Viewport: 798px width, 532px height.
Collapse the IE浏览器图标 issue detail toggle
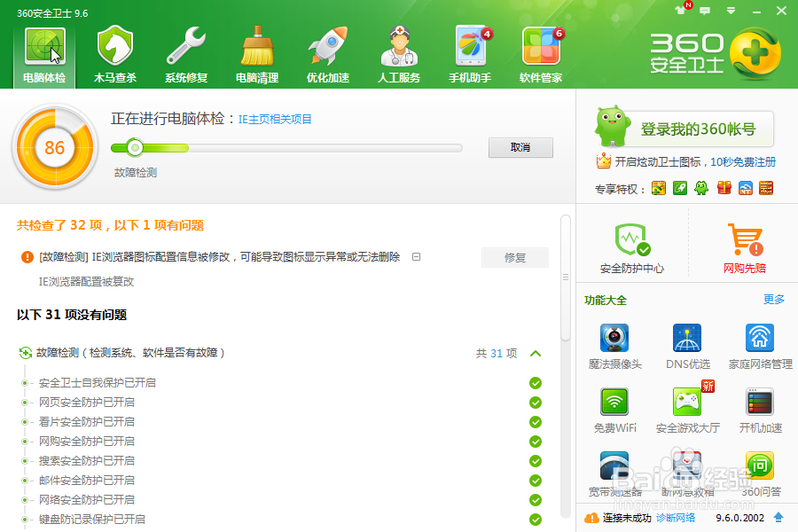click(417, 257)
